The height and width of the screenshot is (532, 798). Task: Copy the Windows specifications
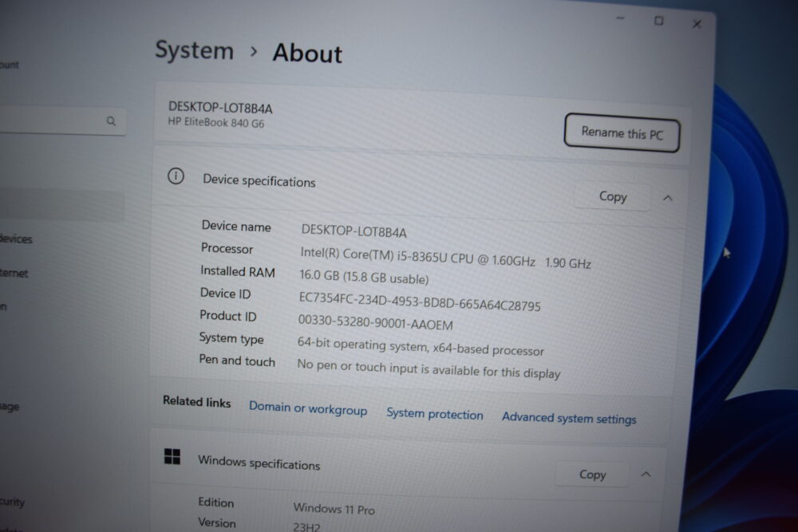[592, 475]
